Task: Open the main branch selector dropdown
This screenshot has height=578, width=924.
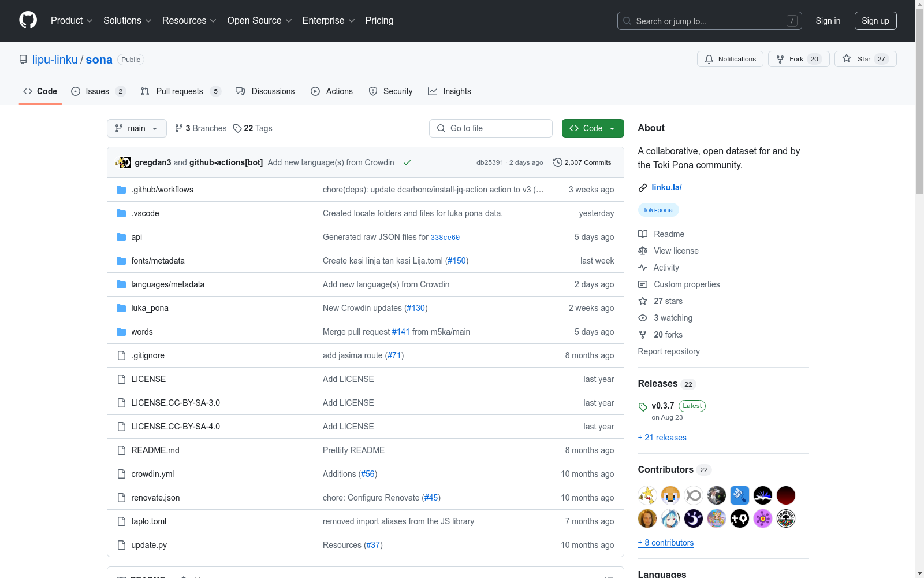Action: coord(137,128)
